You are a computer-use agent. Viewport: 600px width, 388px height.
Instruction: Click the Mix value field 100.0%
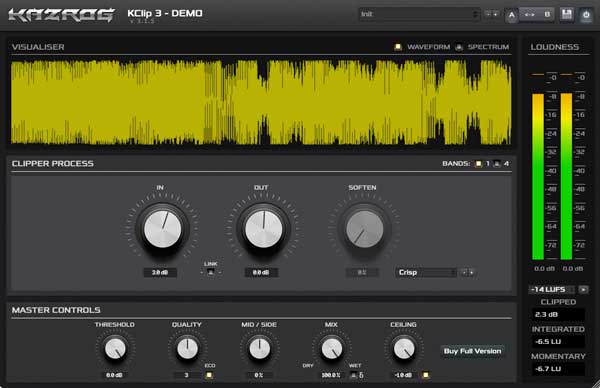(331, 375)
